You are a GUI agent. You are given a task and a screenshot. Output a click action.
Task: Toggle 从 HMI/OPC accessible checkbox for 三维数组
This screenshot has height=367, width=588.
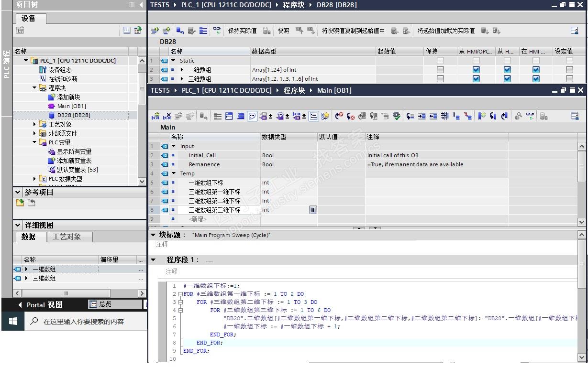(x=476, y=79)
